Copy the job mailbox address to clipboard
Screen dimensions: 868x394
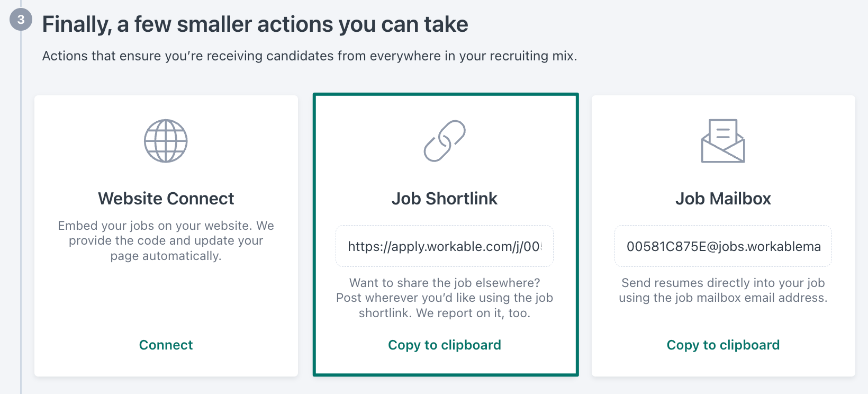pos(723,345)
